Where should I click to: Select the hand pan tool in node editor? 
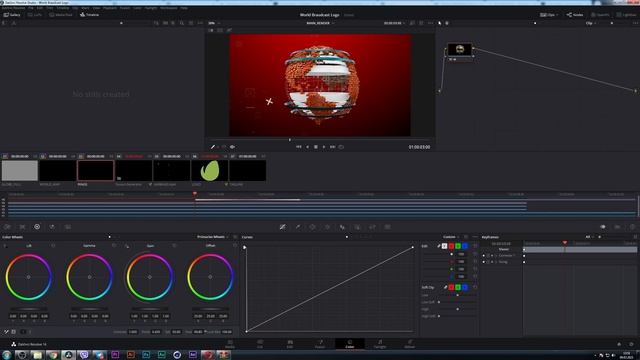click(x=447, y=23)
